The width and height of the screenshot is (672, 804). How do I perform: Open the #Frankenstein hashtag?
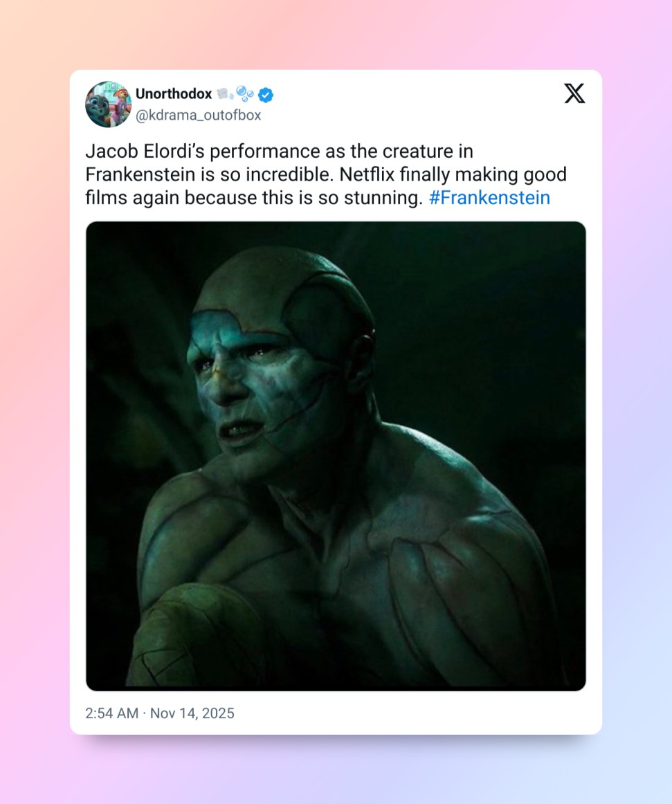click(x=489, y=198)
